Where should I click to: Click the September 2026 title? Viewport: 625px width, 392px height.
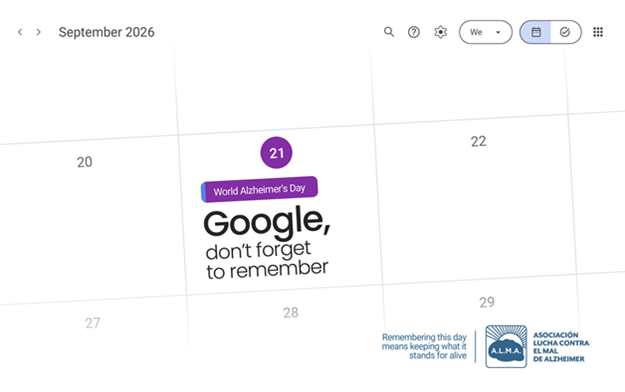coord(106,32)
